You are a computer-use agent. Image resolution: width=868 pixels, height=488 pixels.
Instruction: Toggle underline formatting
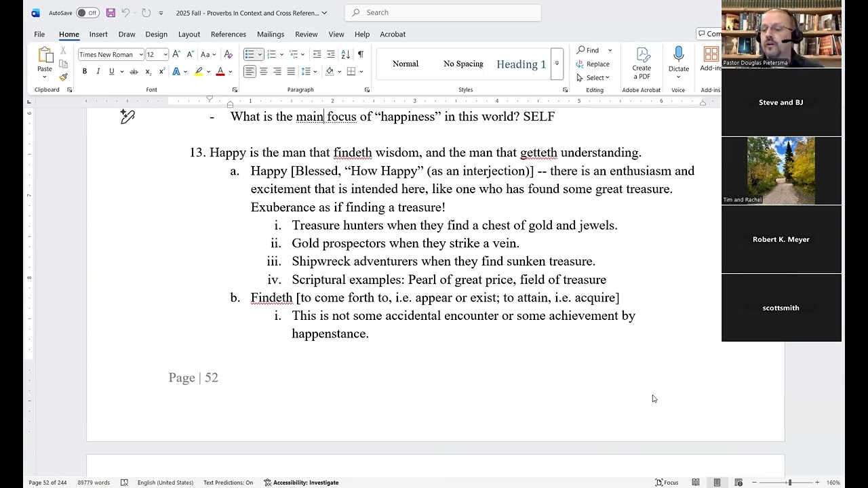tap(111, 71)
